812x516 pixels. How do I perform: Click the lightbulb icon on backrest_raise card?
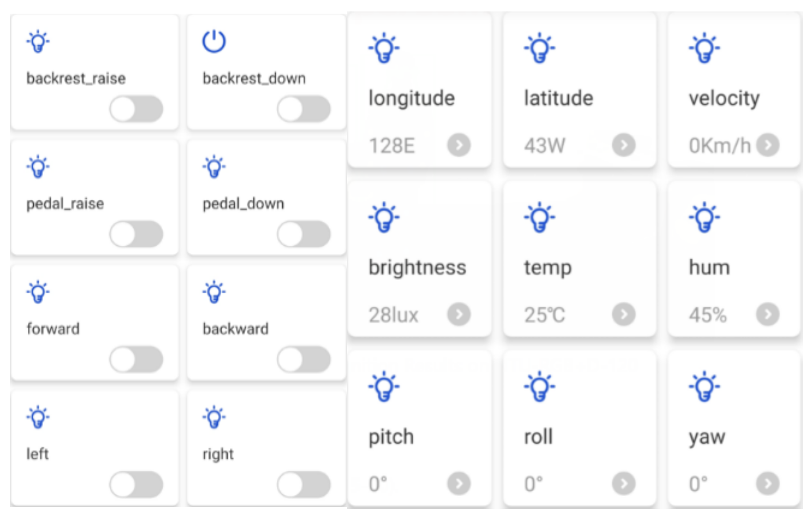click(x=38, y=42)
